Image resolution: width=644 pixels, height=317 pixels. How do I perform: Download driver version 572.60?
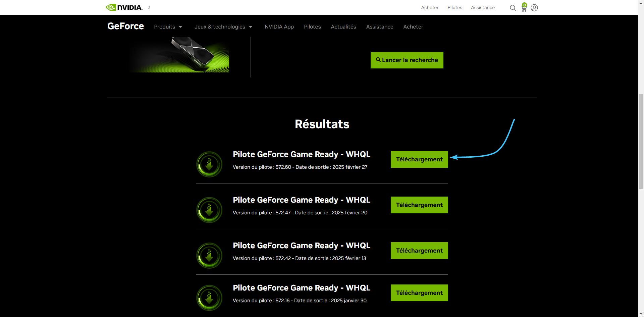pyautogui.click(x=419, y=159)
